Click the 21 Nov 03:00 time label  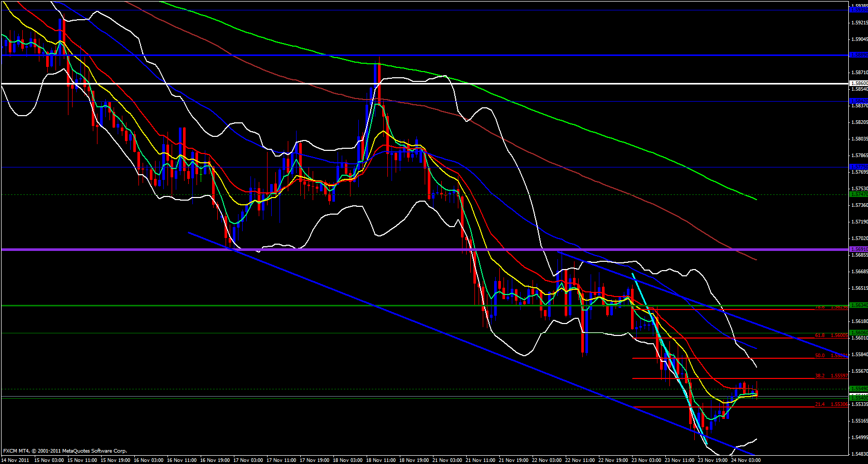tap(447, 460)
